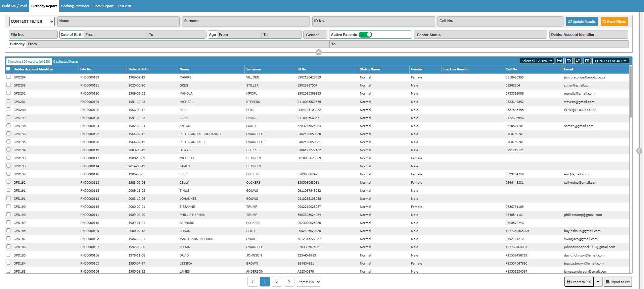Click the reset layout undo icon
Screen dimensions: 644x289
[569, 61]
